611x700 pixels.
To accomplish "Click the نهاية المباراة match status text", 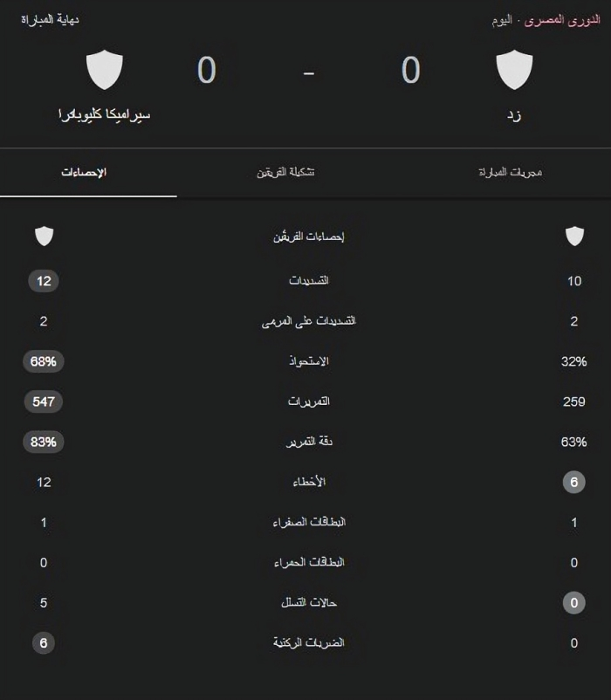I will click(x=50, y=20).
